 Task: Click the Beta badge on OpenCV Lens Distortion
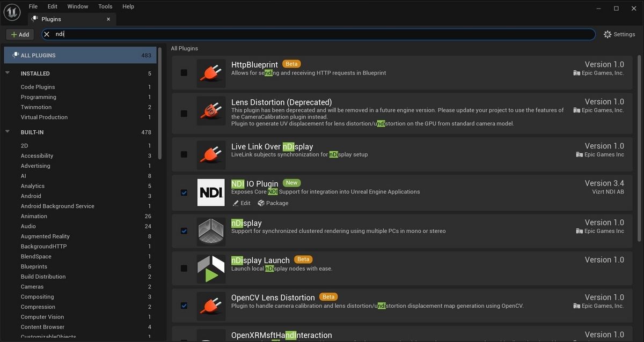click(x=328, y=296)
